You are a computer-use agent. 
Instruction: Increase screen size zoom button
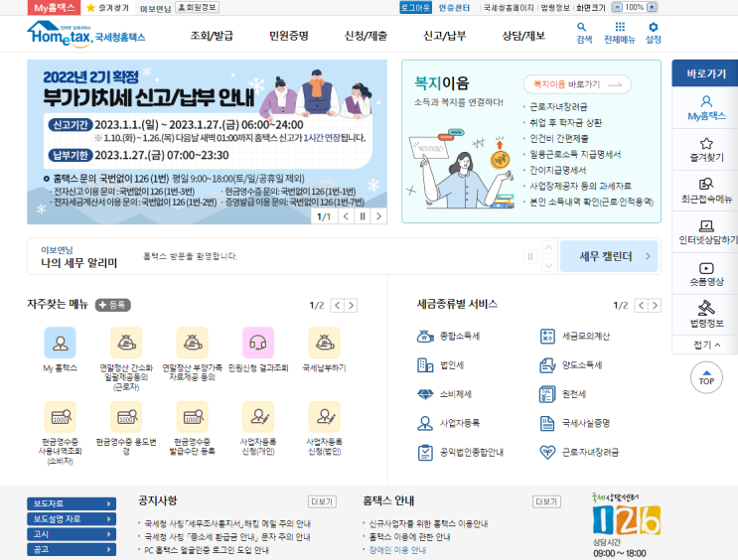coord(652,8)
